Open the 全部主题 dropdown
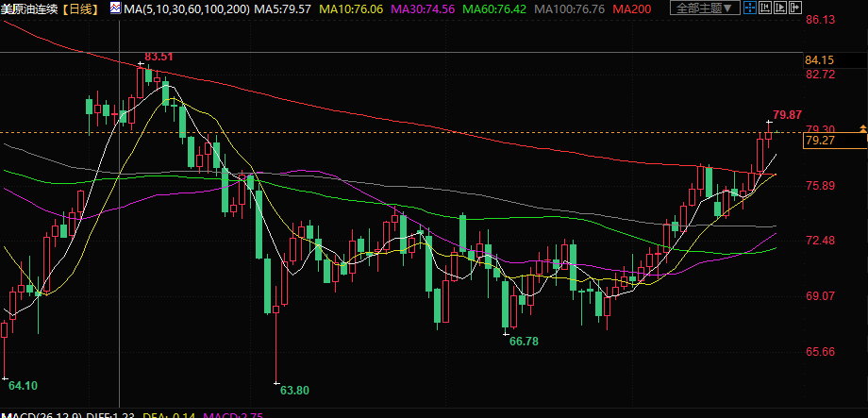Viewport: 868px width, 418px height. tap(705, 8)
